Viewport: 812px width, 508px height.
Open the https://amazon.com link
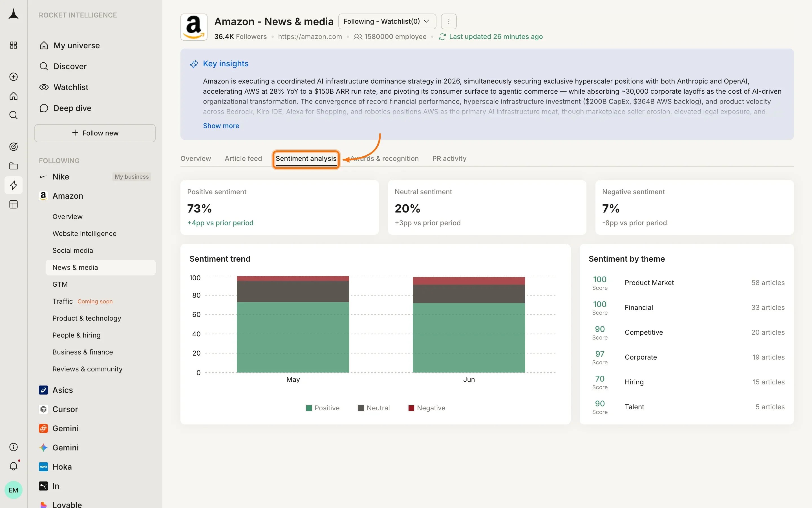click(x=310, y=37)
